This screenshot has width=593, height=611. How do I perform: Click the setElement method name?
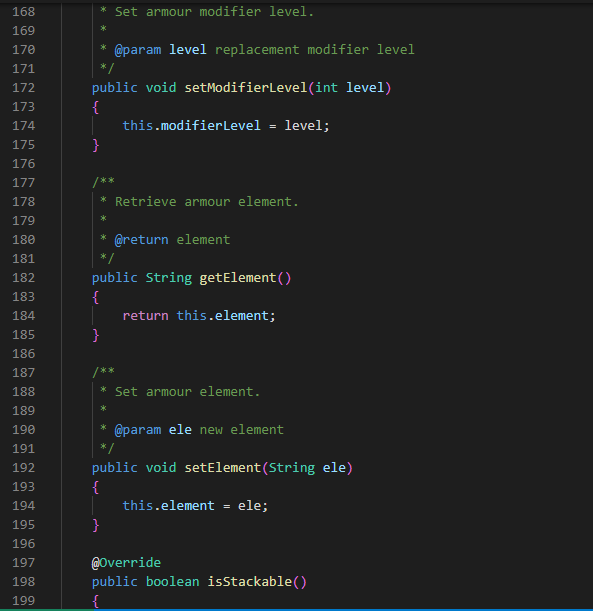(222, 468)
